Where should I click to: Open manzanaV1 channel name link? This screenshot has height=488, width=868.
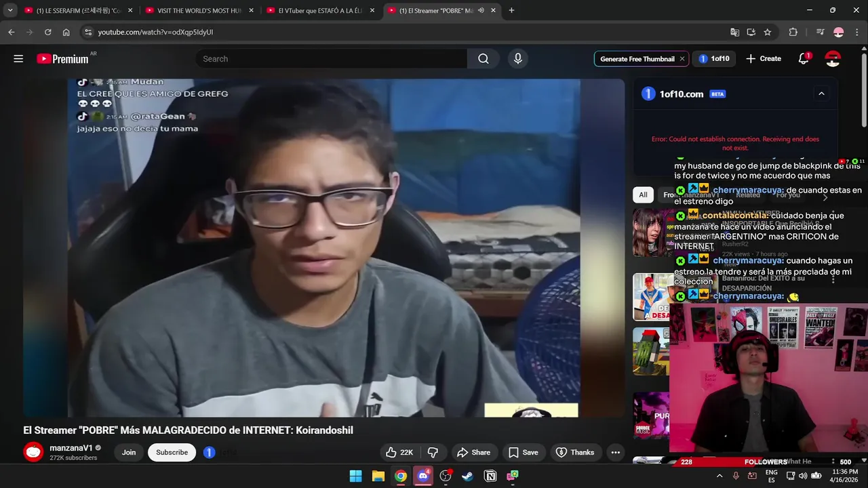click(x=71, y=448)
